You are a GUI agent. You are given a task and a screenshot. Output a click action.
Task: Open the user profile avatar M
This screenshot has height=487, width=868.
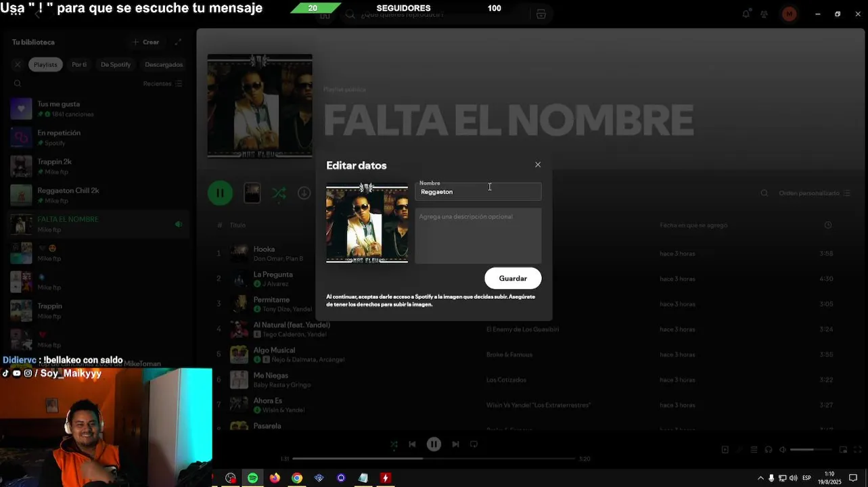789,14
